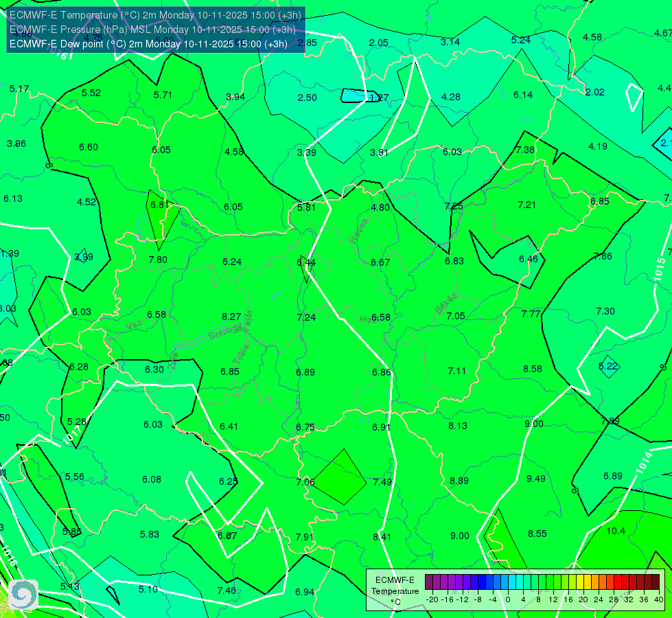Screen dimensions: 672x618
Task: Click the 7.46 temperature value
Action: point(227,591)
